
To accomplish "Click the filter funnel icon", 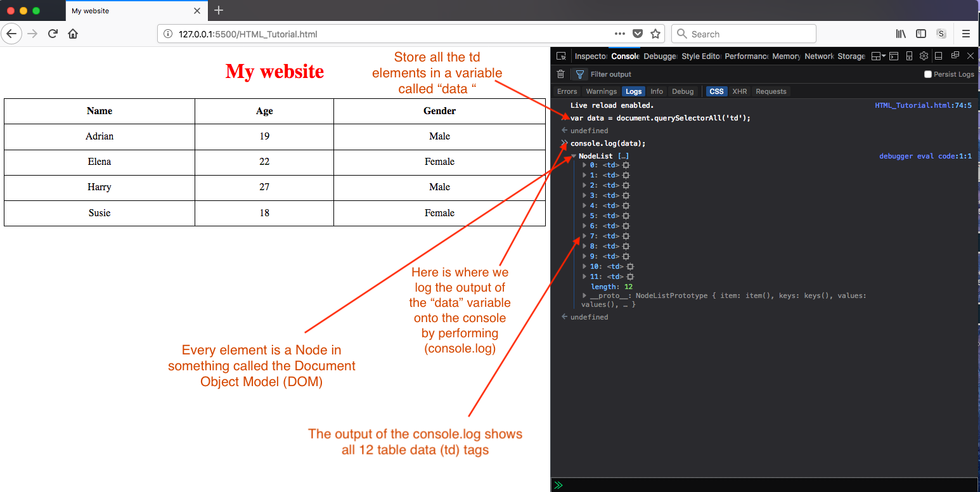I will click(579, 74).
